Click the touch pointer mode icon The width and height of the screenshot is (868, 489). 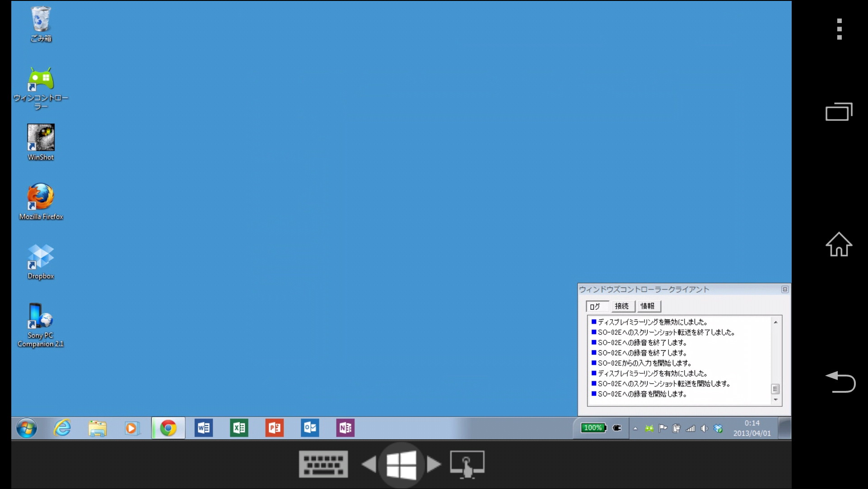467,464
